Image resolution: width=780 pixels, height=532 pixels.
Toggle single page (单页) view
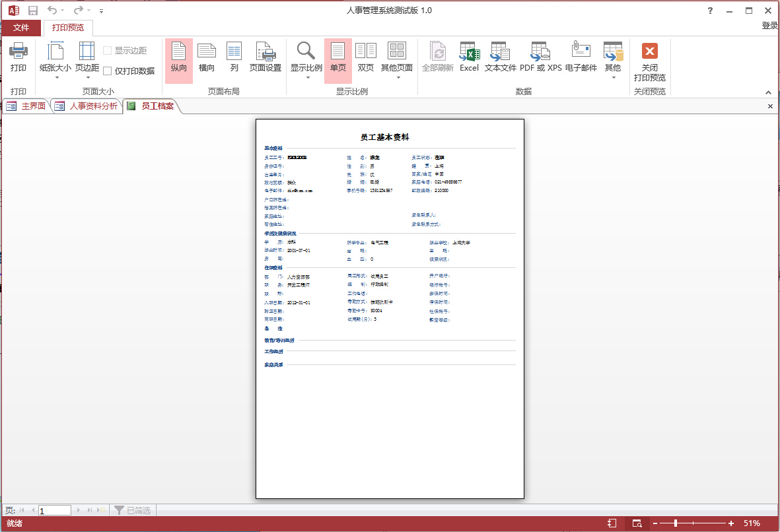coord(338,57)
